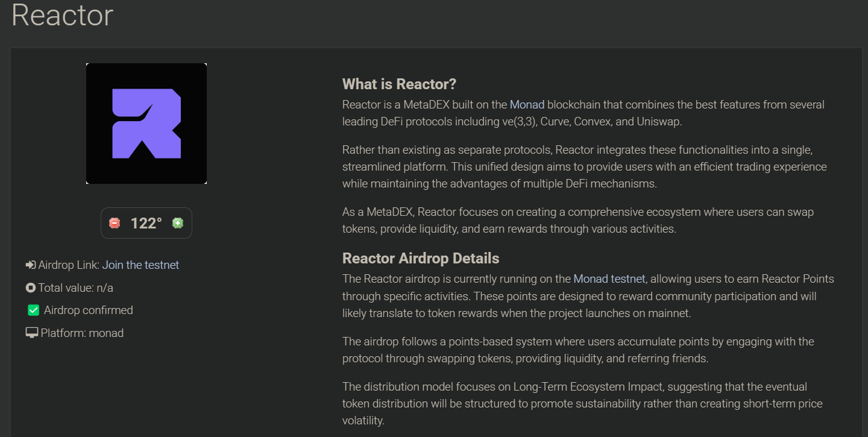Click the Platform: monad text

point(82,333)
